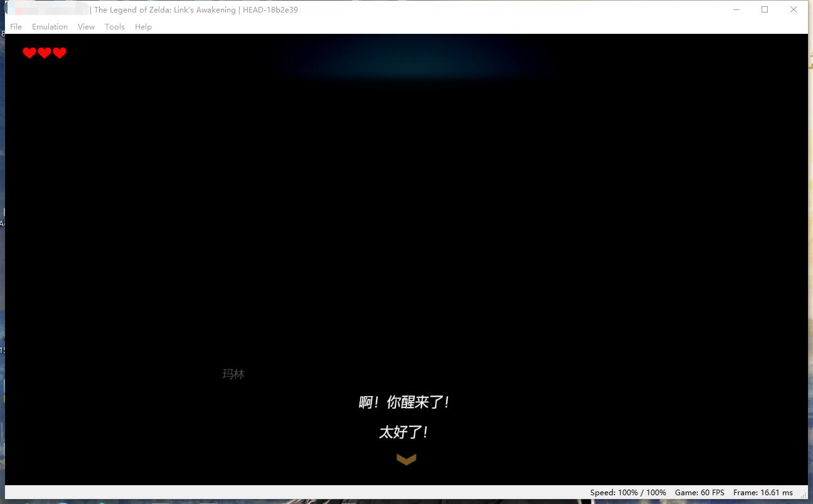Click the Game: 60 FPS counter
Viewport: 813px width, 504px height.
point(699,493)
